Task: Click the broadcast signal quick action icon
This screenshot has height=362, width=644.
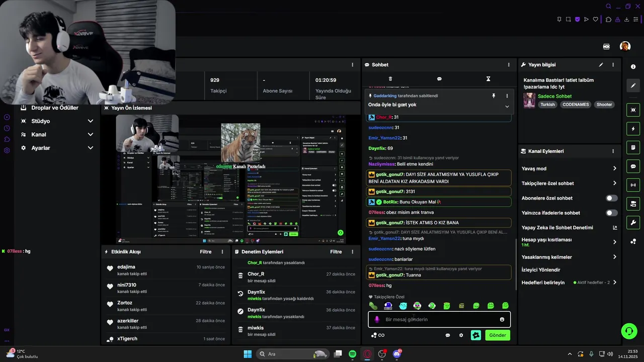Action: tap(633, 185)
